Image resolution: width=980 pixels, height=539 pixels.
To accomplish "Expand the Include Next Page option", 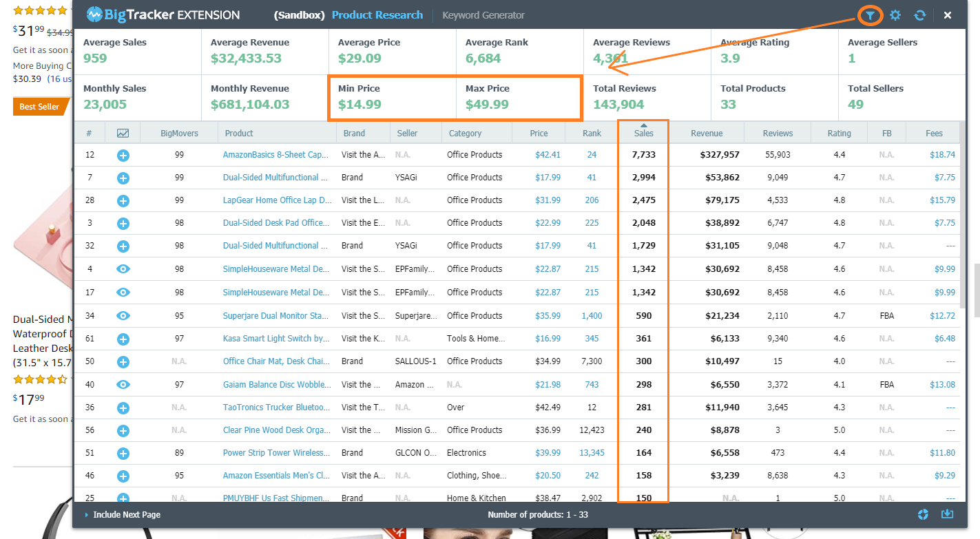I will pyautogui.click(x=123, y=514).
